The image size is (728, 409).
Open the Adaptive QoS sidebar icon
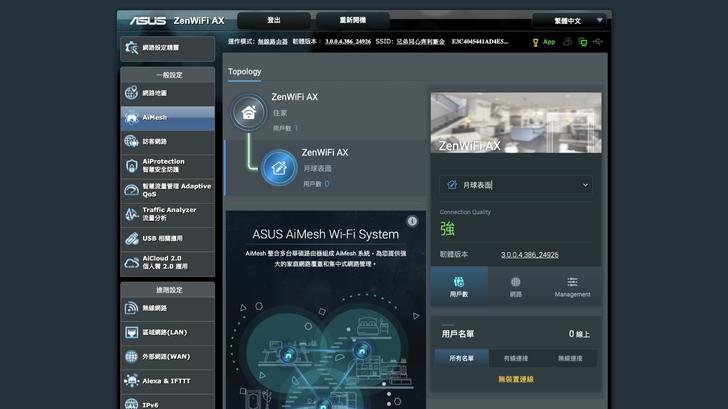click(x=132, y=190)
